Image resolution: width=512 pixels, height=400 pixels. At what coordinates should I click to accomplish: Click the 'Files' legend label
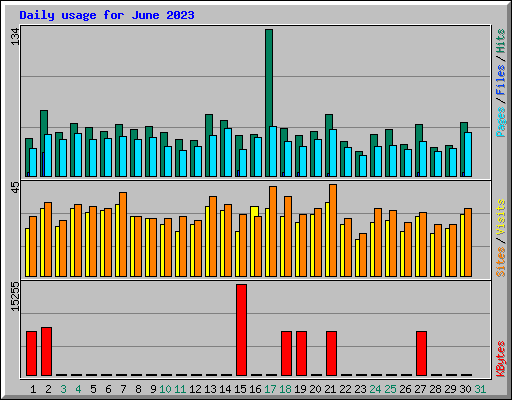(500, 80)
